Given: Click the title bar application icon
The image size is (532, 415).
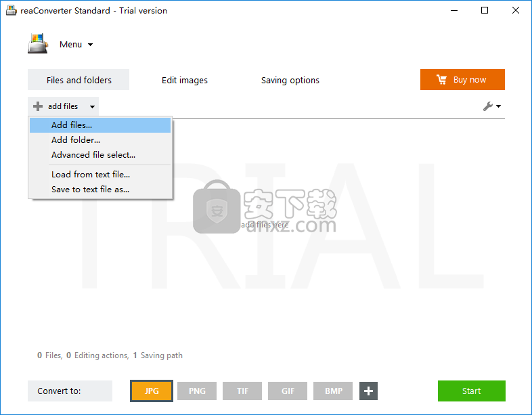Looking at the screenshot, I should pos(12,10).
